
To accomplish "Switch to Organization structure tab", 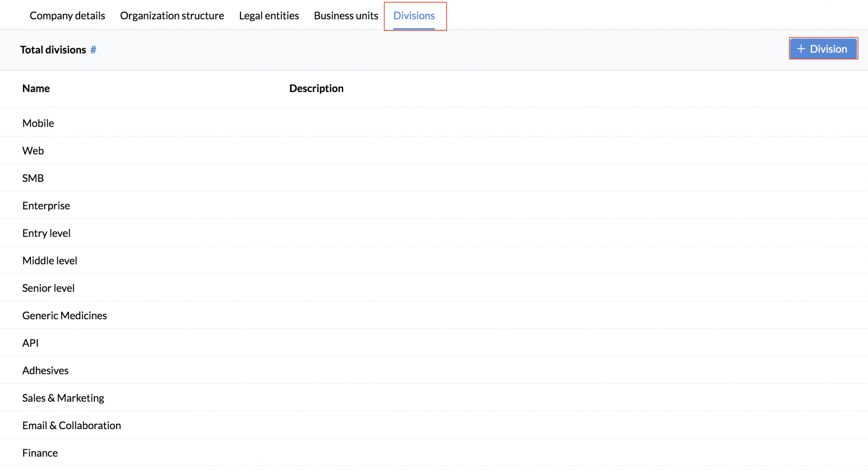I will coord(172,16).
